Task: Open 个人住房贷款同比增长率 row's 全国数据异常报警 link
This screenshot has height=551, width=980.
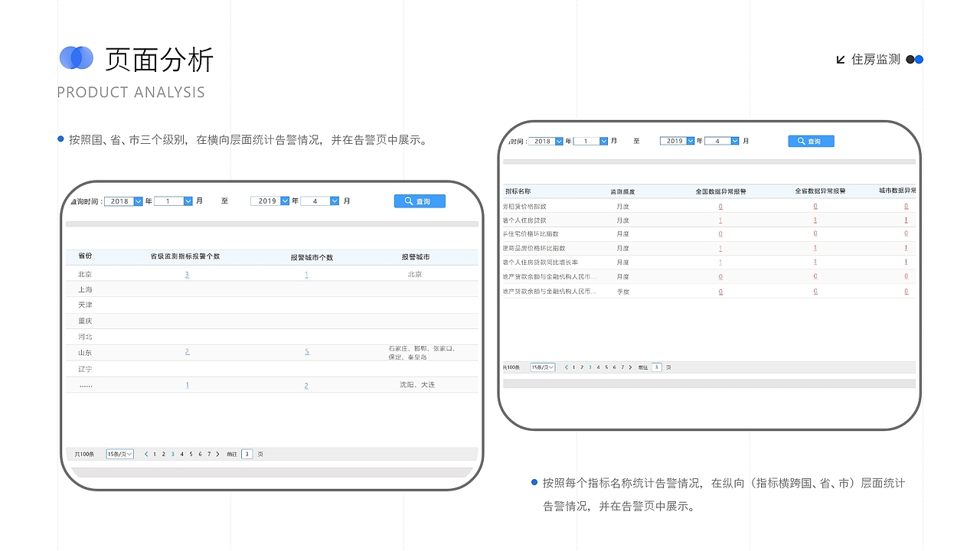Action: (x=720, y=262)
